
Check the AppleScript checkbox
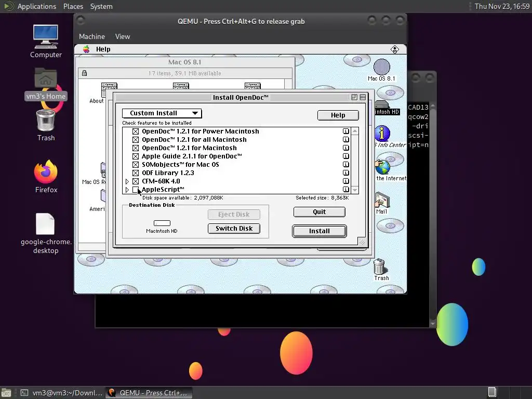pos(136,189)
